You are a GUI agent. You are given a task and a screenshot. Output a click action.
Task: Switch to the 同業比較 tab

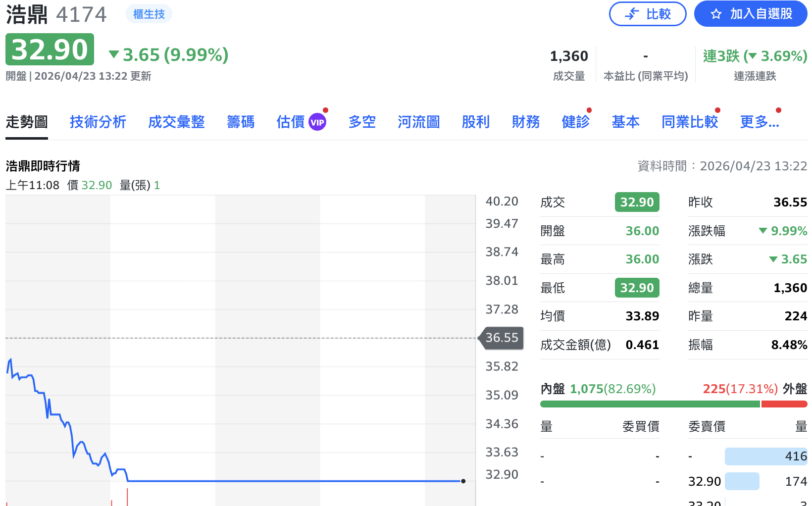pos(689,122)
